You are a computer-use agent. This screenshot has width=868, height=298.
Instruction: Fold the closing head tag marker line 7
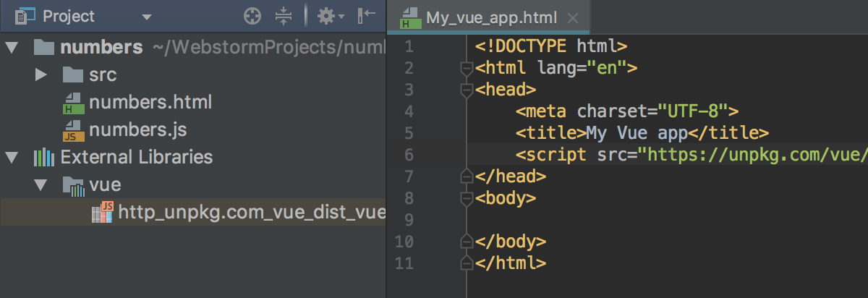pos(467,176)
